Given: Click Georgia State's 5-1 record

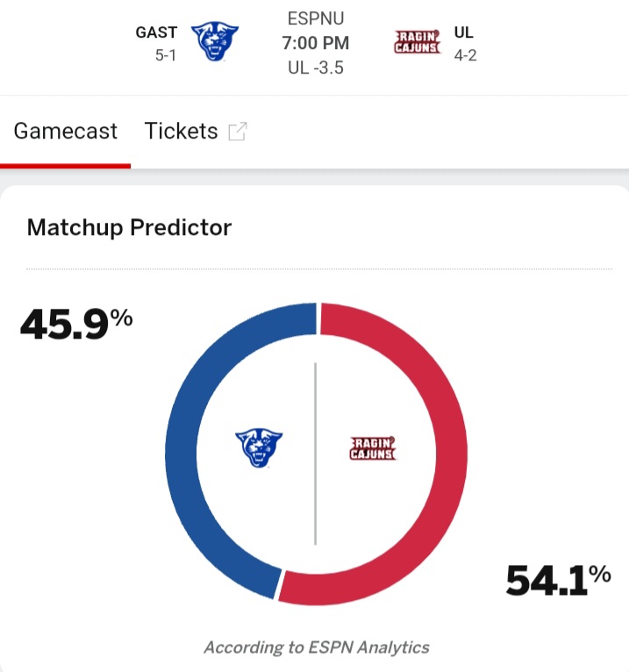Looking at the screenshot, I should 161,54.
